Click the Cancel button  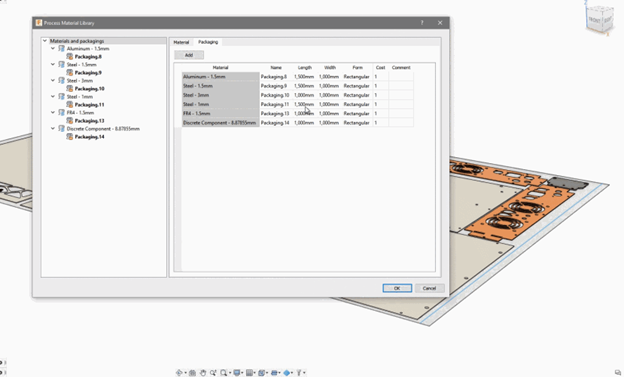[x=429, y=288]
